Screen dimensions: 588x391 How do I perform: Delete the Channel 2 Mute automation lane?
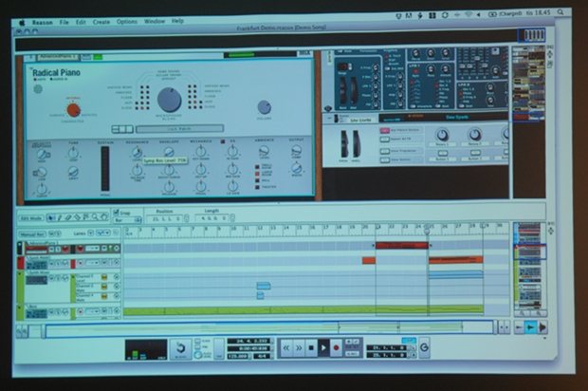pos(117,287)
